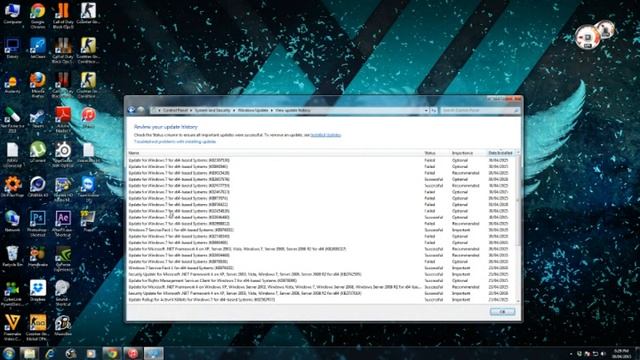
Task: Open Dropbox desktop shortcut
Action: click(x=38, y=290)
